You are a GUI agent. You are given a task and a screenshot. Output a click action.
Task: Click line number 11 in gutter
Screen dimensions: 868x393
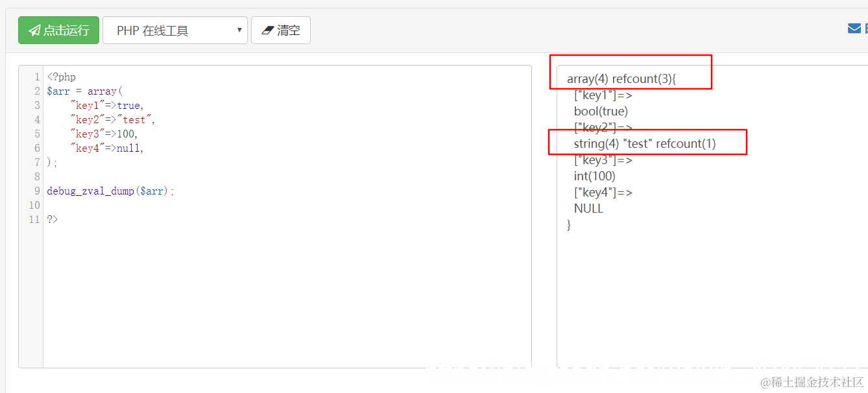[x=34, y=220]
